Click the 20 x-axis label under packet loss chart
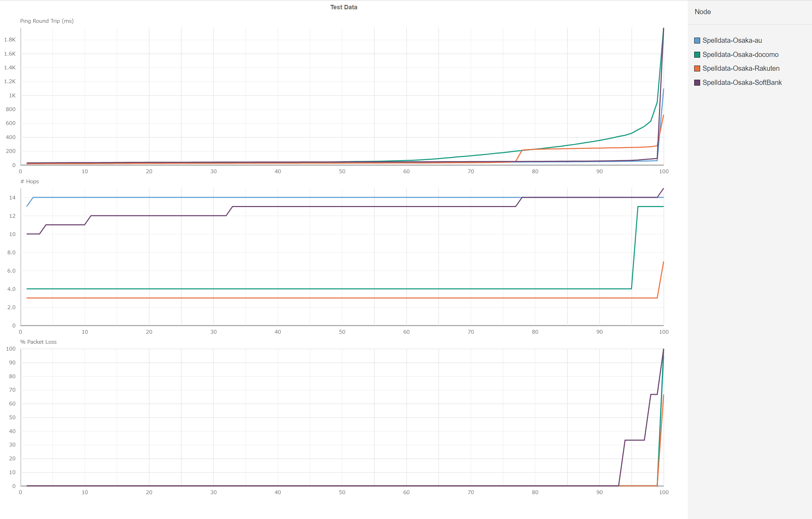Screen dimensions: 812x519 click(149, 492)
